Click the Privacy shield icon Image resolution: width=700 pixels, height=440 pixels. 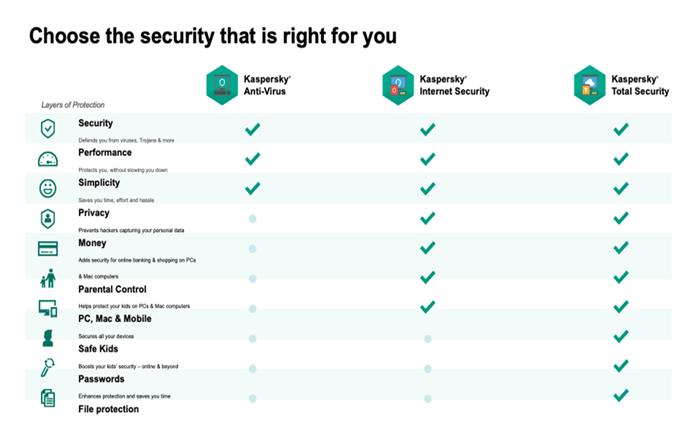point(48,219)
